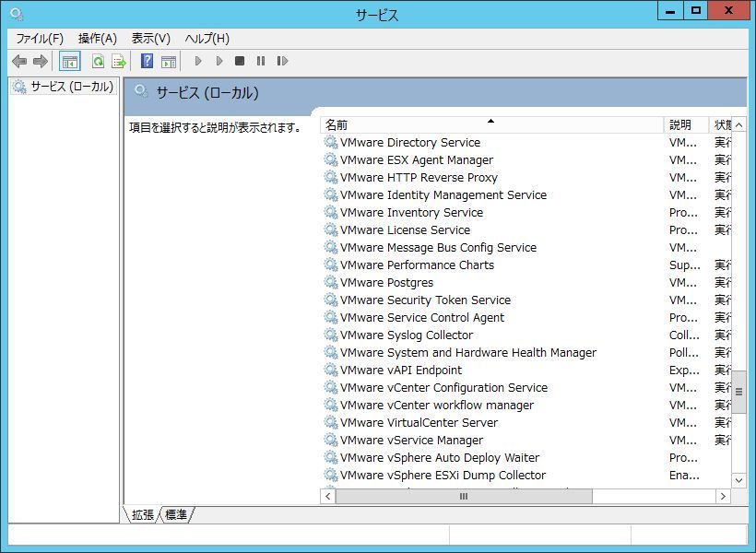Screen dimensions: 756x553
Task: Sort by the 名前 column header
Action: coord(491,124)
